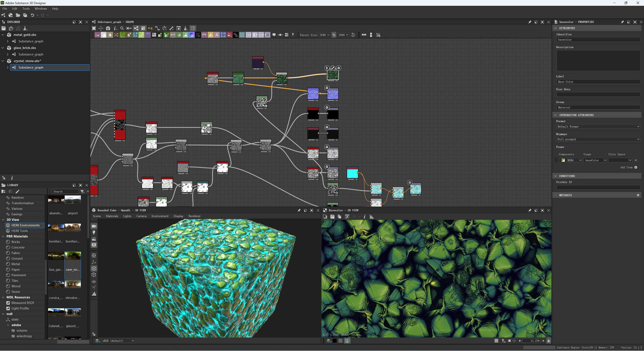
Task: Toggle the lock zoom icon in 2D view
Action: pos(549,341)
